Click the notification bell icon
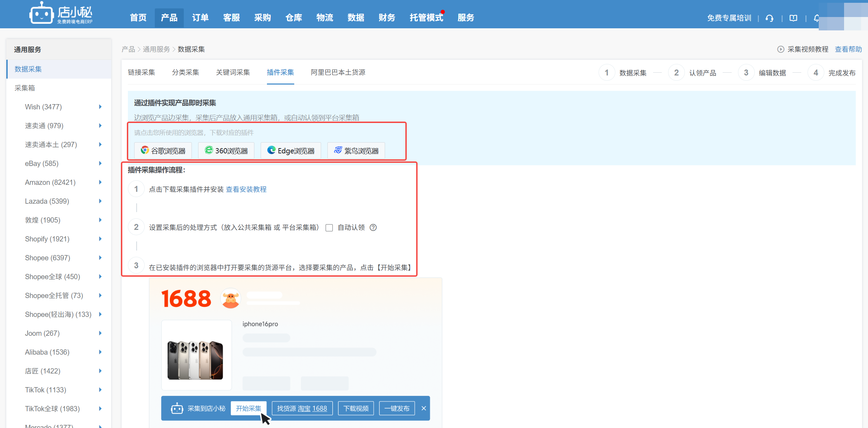This screenshot has height=428, width=868. click(817, 18)
